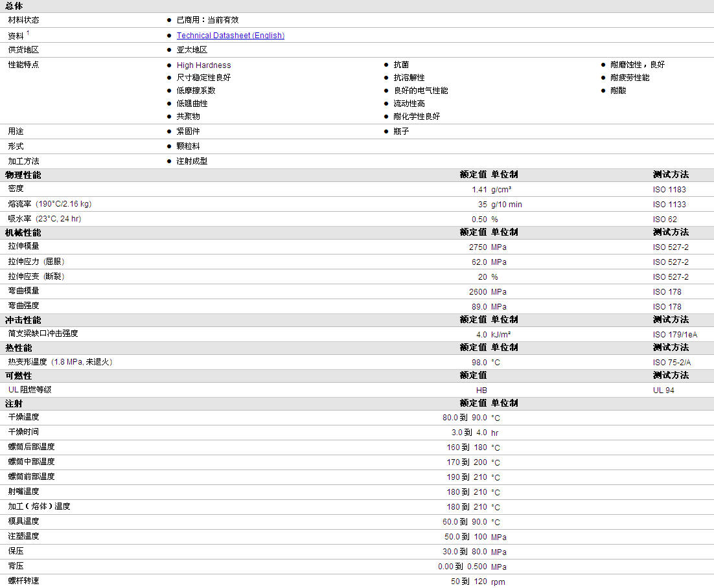This screenshot has width=714, height=588.
Task: Select the 物理性能 section header
Action: coord(23,175)
